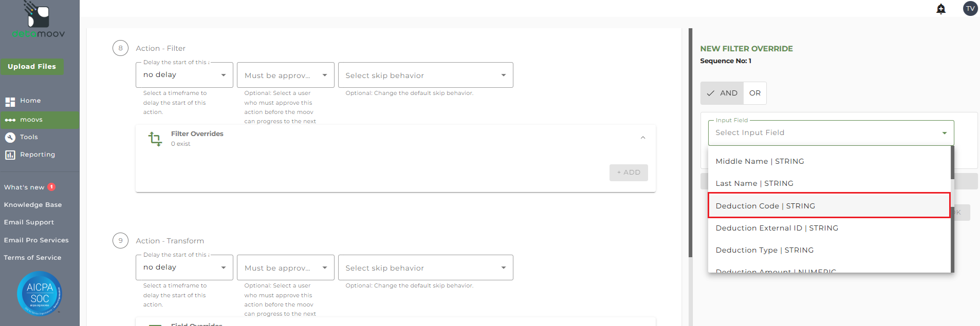Click the Upload Files button

pos(32,67)
